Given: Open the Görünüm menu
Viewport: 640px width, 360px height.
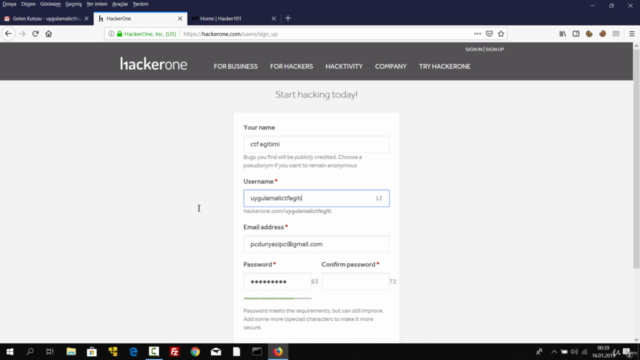Looking at the screenshot, I should pos(50,4).
